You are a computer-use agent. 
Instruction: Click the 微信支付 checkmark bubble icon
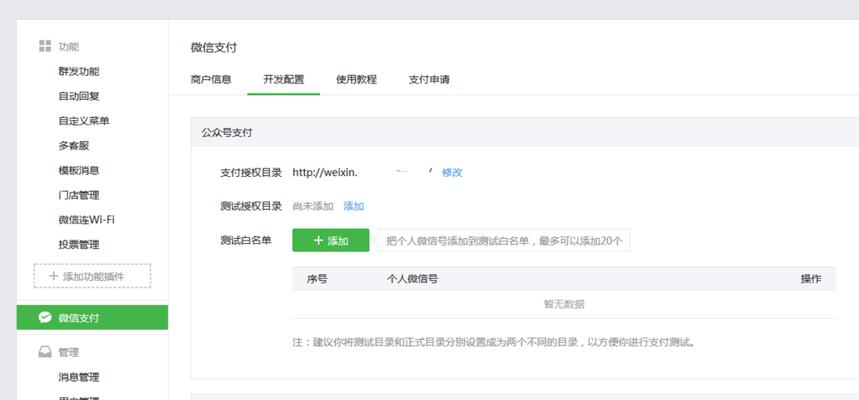(45, 317)
